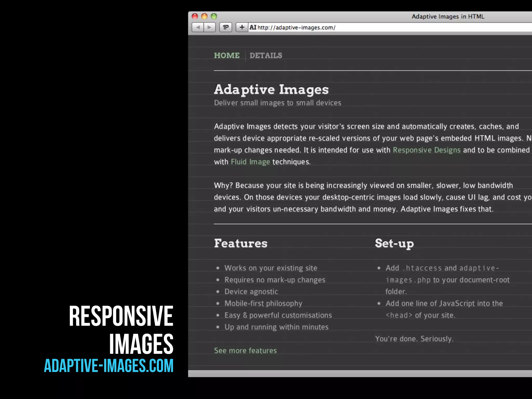Viewport: 532px width, 399px height.
Task: Add bookmark with the plus button
Action: (242, 27)
